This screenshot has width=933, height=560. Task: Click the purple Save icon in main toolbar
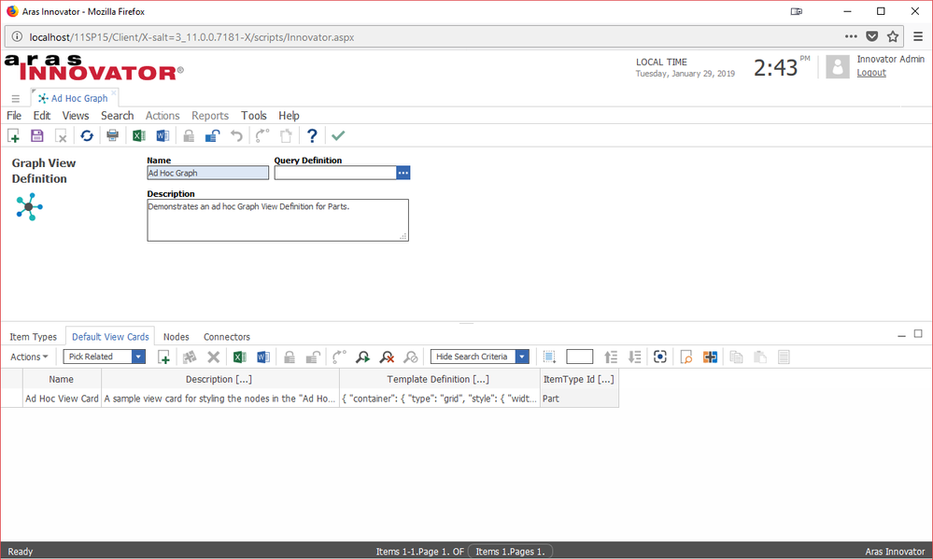point(37,136)
